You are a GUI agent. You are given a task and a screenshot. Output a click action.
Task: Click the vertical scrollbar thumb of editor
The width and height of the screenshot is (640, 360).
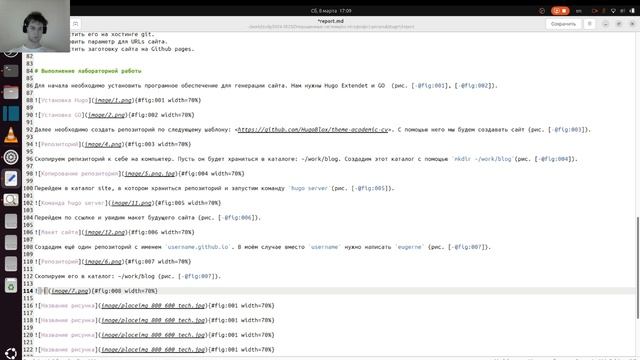coord(638,268)
